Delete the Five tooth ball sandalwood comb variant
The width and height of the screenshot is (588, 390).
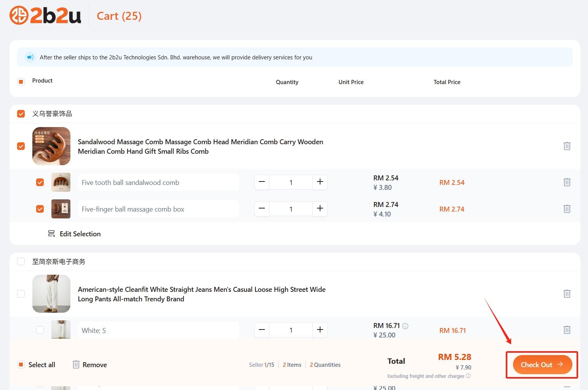click(x=567, y=182)
